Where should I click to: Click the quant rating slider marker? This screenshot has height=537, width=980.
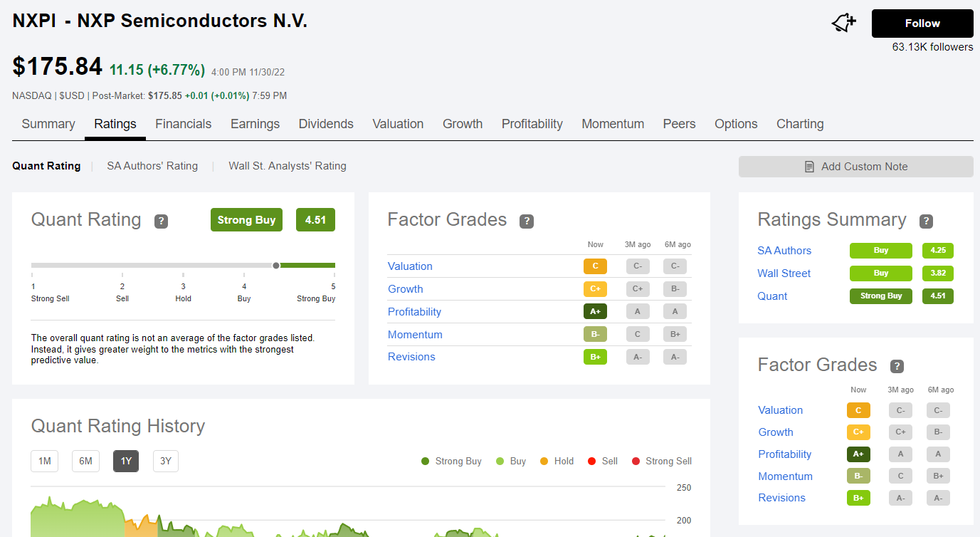pos(276,266)
